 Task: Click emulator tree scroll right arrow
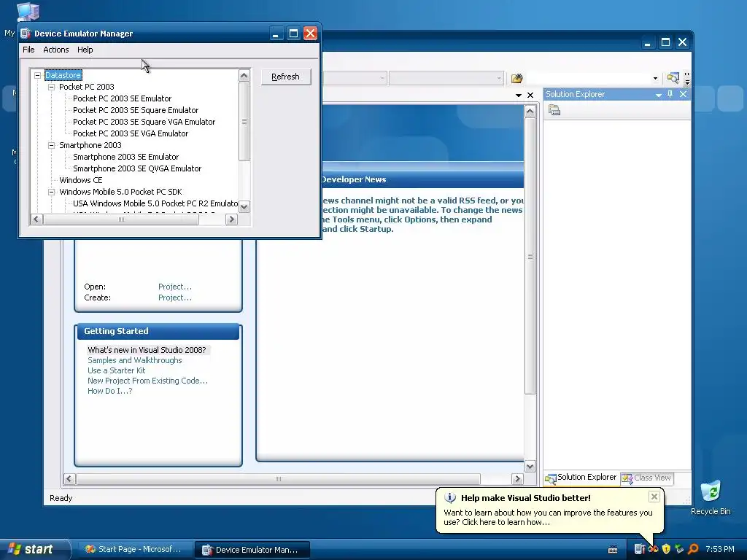pyautogui.click(x=231, y=219)
